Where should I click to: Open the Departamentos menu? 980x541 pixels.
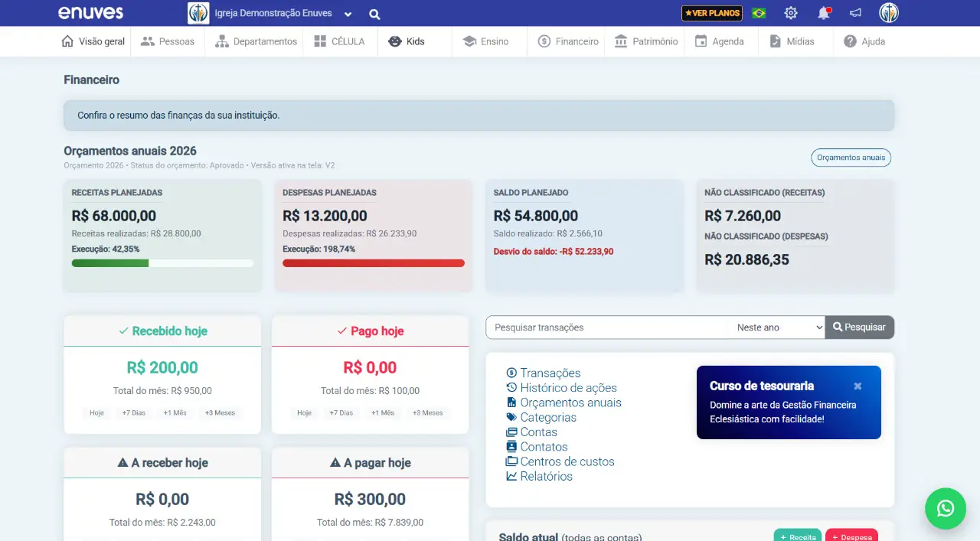(x=256, y=41)
